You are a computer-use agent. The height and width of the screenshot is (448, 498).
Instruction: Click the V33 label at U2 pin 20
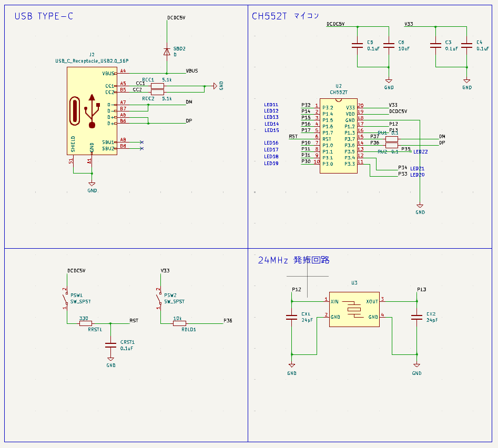coord(393,105)
